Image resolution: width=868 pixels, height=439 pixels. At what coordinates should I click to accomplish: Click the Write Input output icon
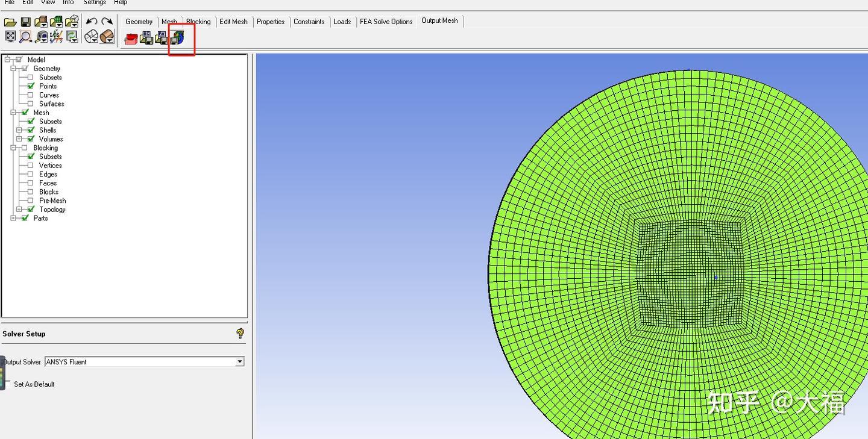(177, 38)
